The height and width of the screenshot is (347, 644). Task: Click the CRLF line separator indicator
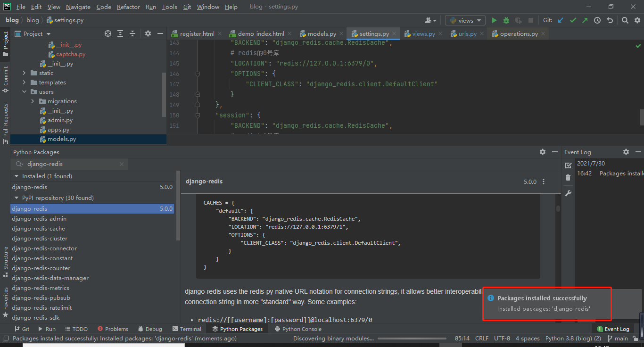[482, 338]
